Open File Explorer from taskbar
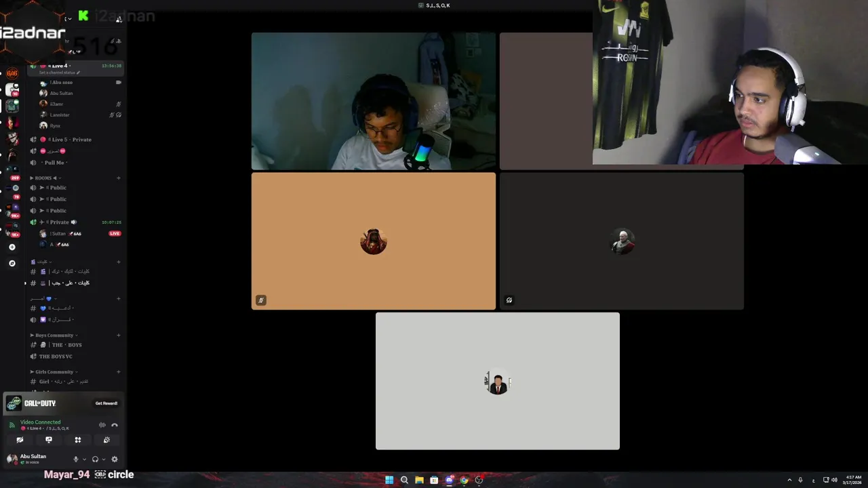 [x=419, y=480]
